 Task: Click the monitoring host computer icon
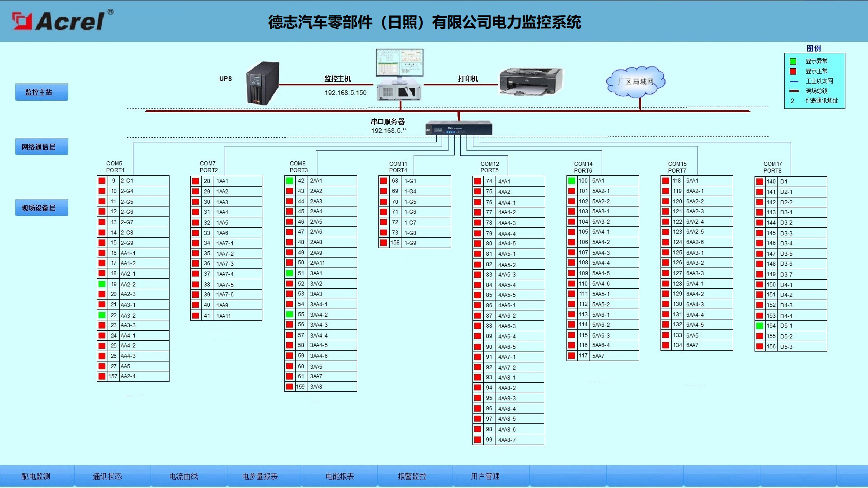tap(400, 75)
